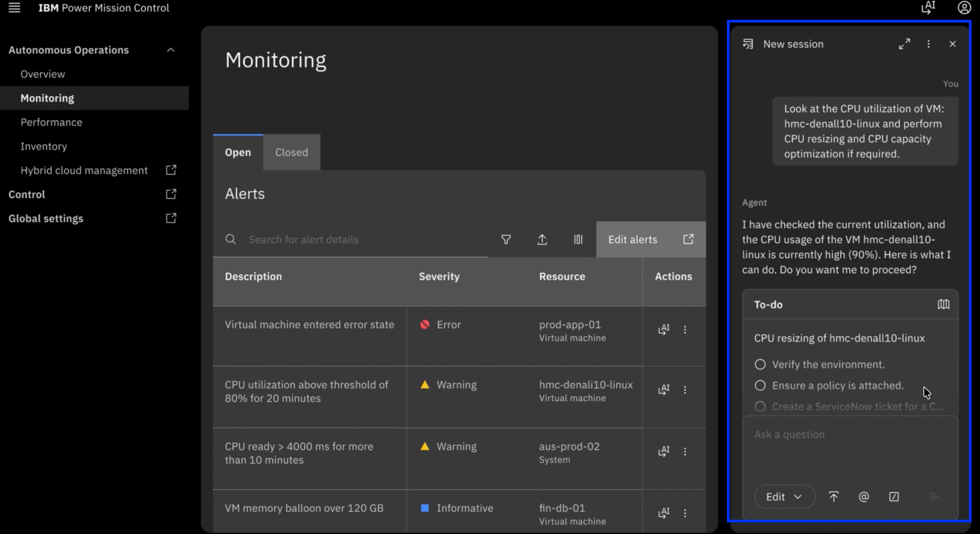Viewport: 980px width, 534px height.
Task: Select the 'CPU ready > 4000 ms' alert
Action: (299, 453)
